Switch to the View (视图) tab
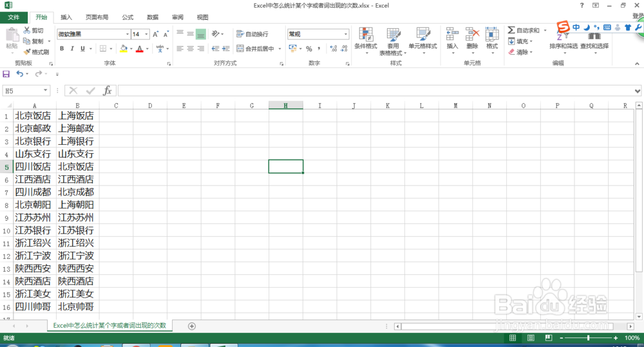This screenshot has width=644, height=347. [202, 17]
